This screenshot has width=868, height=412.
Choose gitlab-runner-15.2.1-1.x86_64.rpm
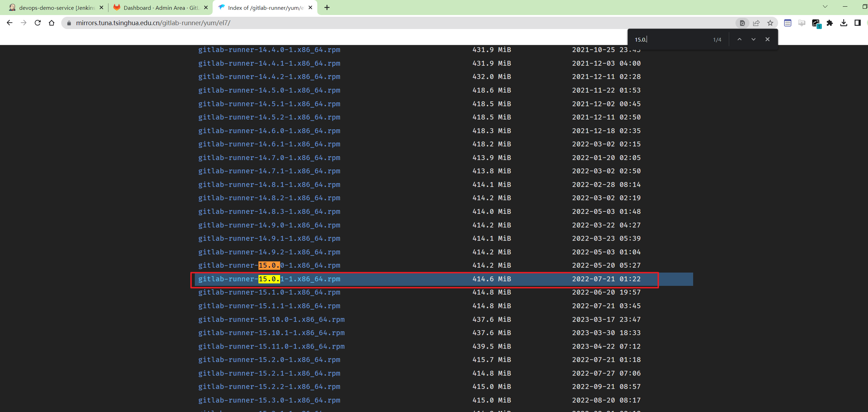pos(269,373)
